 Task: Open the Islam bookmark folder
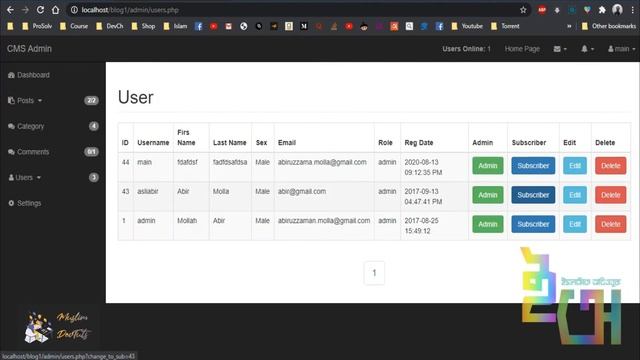click(175, 26)
